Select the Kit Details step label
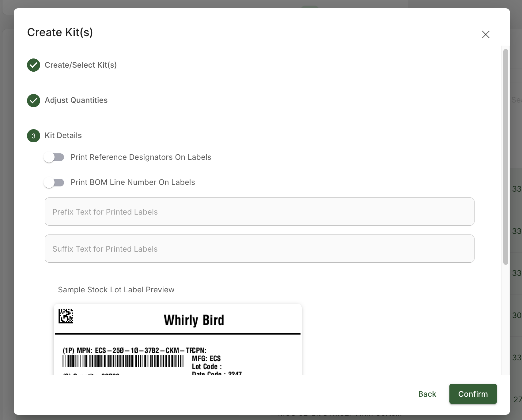 (x=63, y=135)
